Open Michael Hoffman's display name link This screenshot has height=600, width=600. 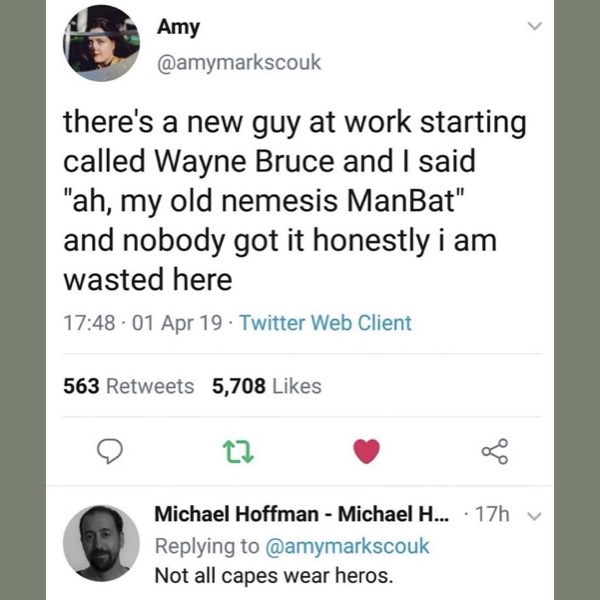click(x=302, y=514)
